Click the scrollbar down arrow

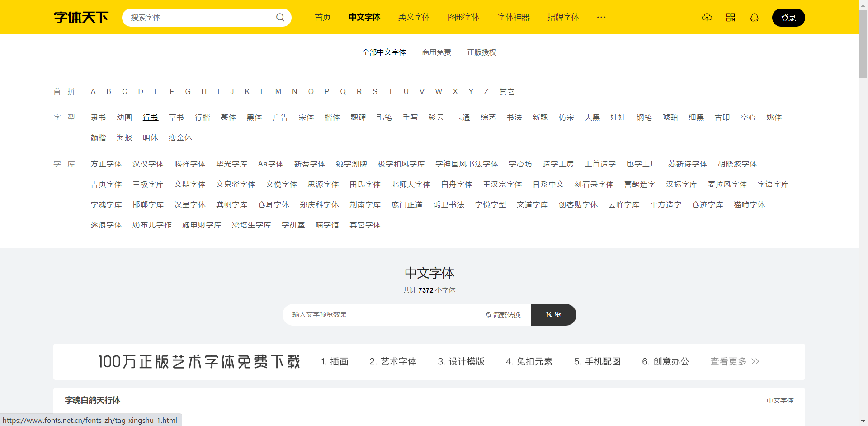click(863, 421)
